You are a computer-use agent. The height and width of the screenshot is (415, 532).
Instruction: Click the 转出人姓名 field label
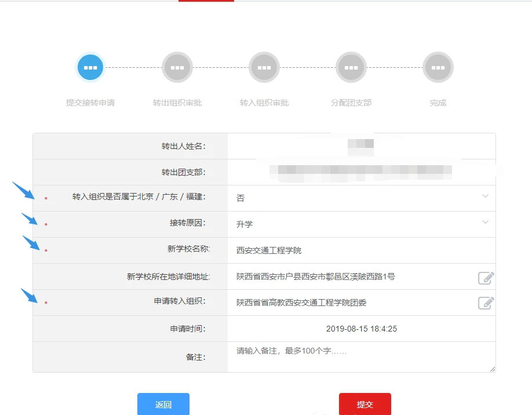[184, 146]
